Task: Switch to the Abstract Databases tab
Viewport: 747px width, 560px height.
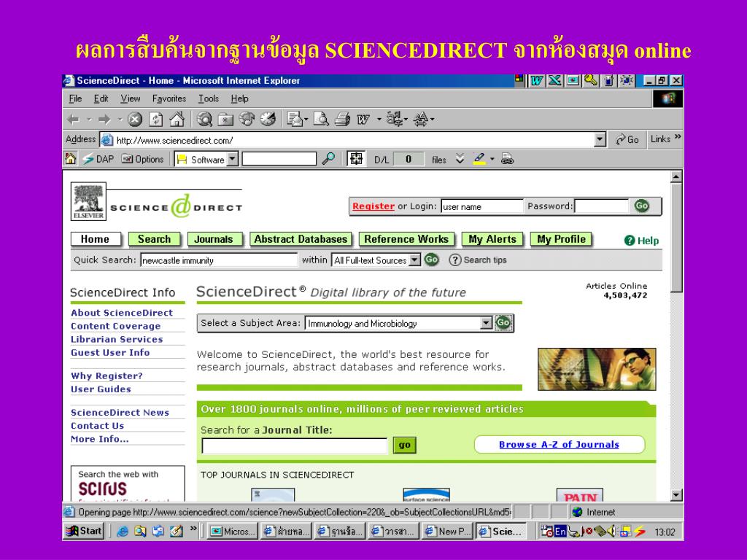Action: (301, 239)
